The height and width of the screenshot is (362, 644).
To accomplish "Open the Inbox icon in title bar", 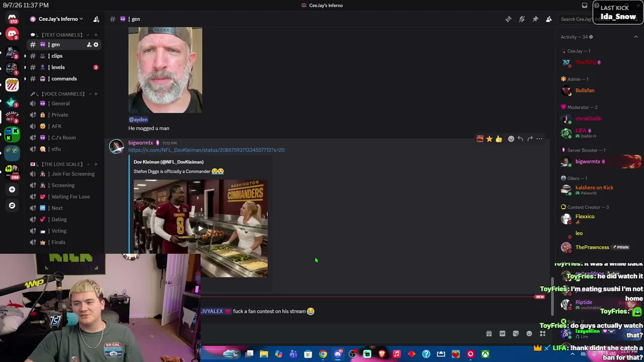I will point(585,6).
